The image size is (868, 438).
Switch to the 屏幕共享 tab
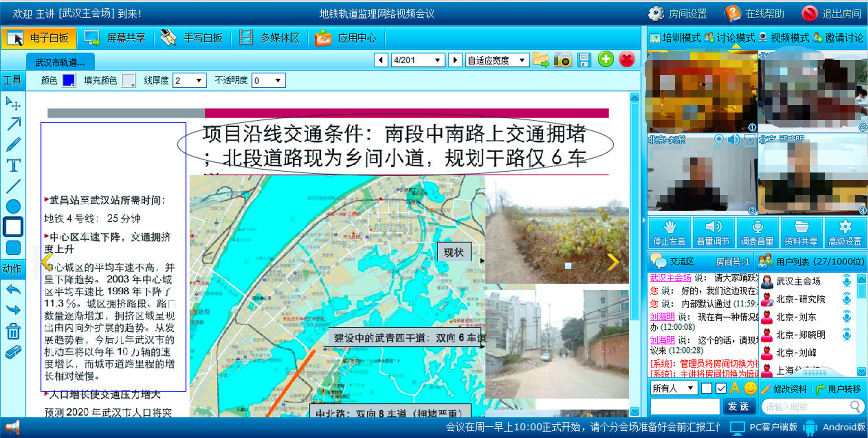tap(115, 38)
